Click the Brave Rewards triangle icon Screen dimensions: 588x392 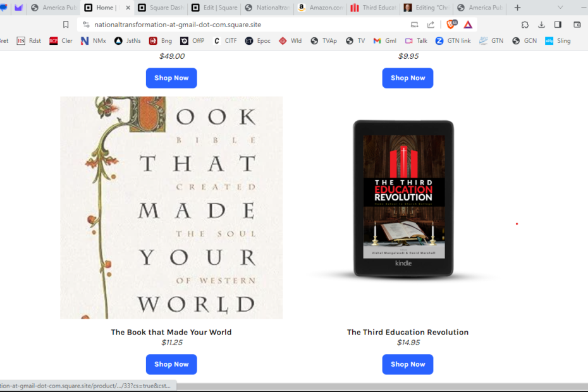coord(468,25)
